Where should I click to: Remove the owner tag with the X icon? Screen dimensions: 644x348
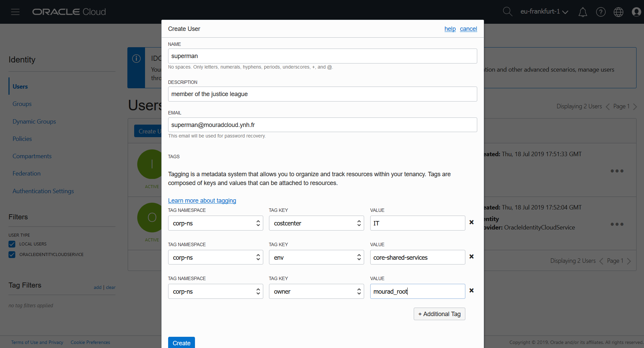pos(471,290)
